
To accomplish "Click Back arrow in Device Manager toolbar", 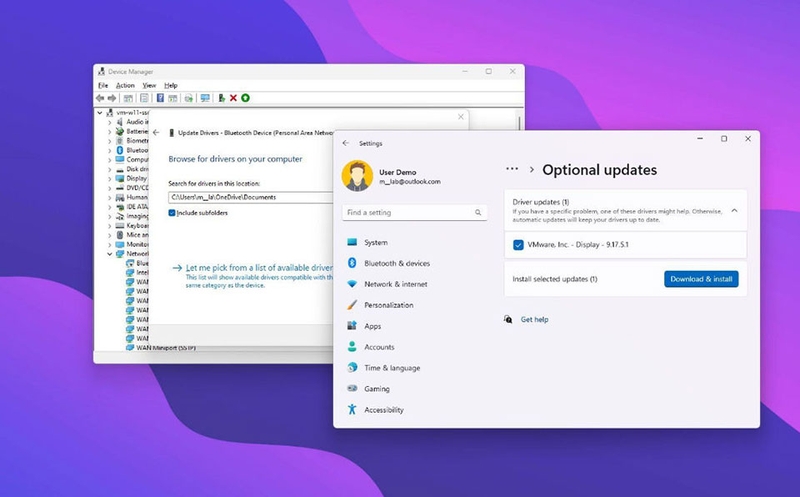I will (x=100, y=98).
